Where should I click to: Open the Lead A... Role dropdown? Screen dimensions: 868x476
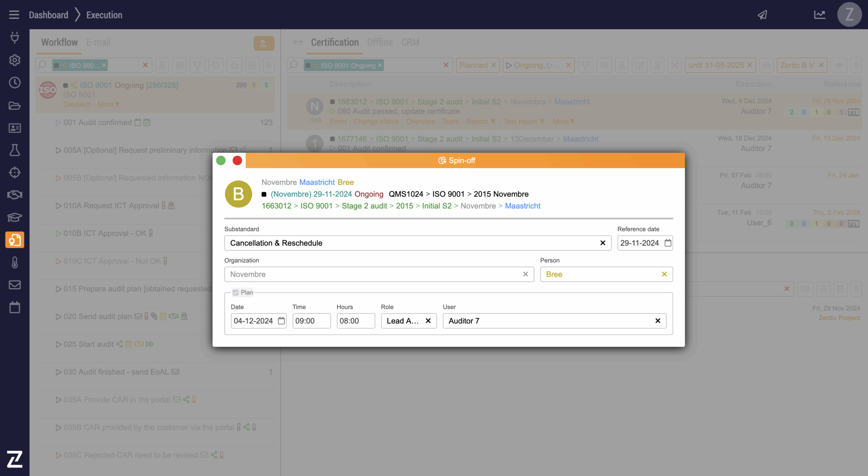pyautogui.click(x=403, y=321)
